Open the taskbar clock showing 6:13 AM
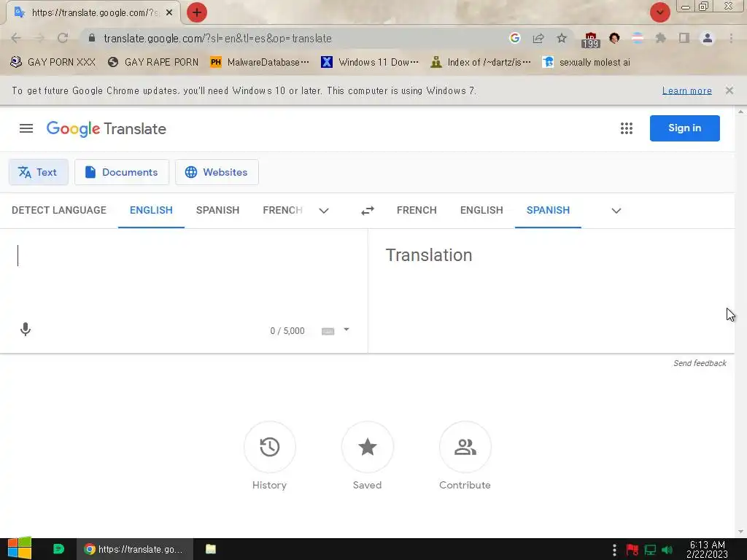The height and width of the screenshot is (560, 747). tap(707, 549)
